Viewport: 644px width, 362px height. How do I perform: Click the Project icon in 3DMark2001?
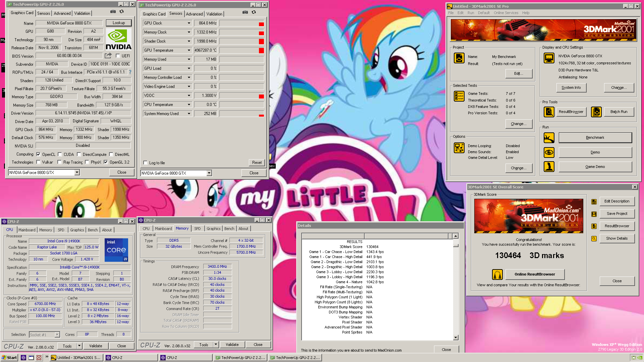point(459,58)
